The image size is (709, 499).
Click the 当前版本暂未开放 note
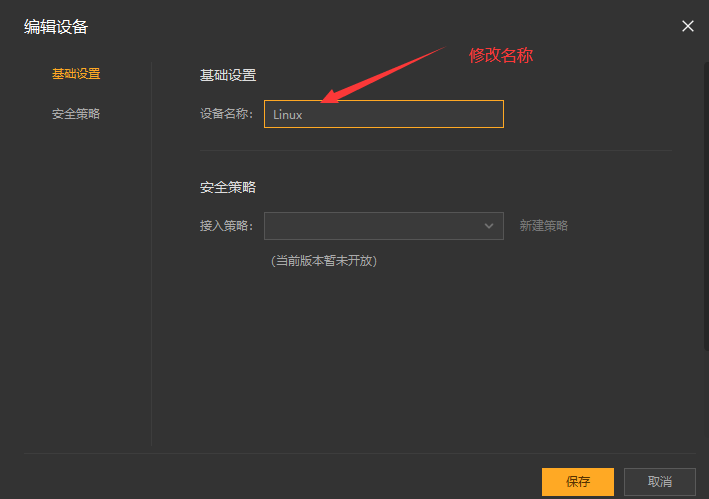[324, 261]
